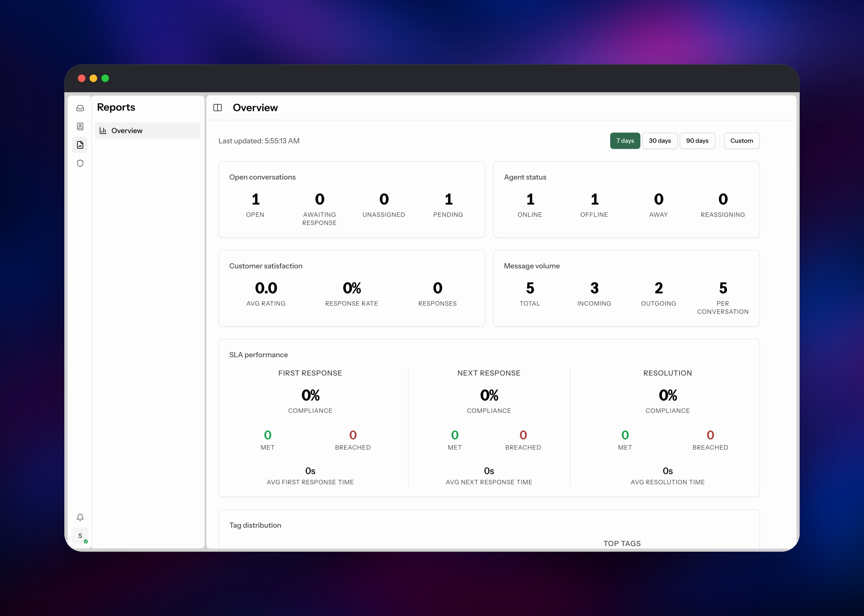Click the PER CONVERSATION label

click(x=723, y=308)
